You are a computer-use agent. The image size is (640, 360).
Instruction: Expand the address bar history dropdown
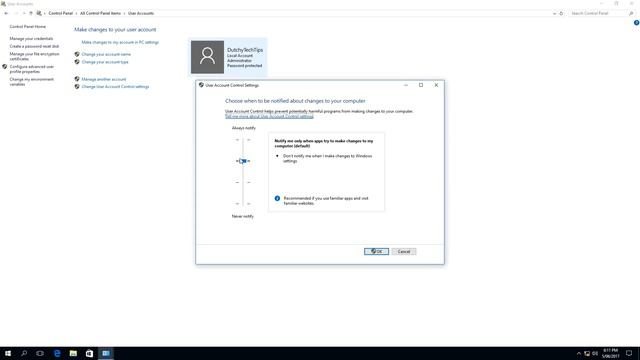554,13
